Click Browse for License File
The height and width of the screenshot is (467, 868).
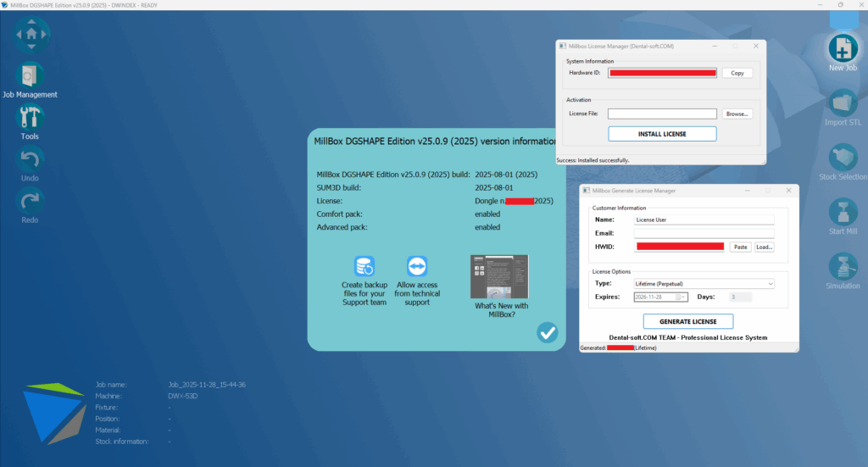(737, 114)
